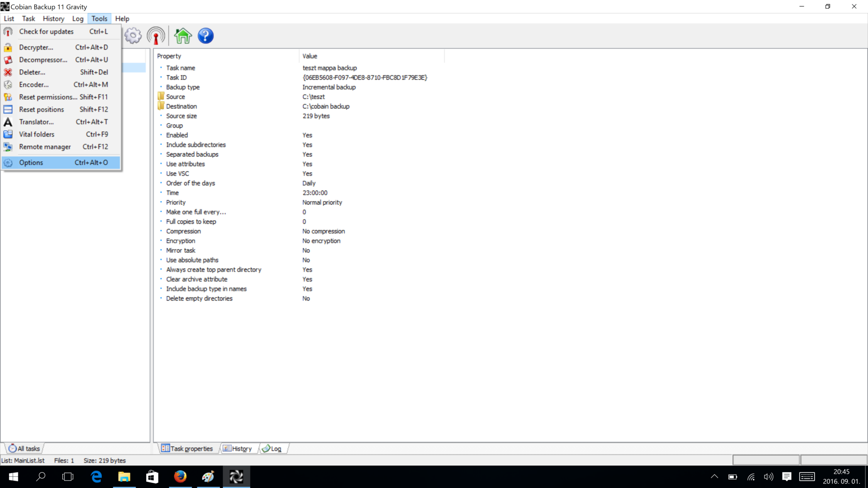Choose Check for updates in Tools menu
868x488 pixels.
tap(46, 31)
